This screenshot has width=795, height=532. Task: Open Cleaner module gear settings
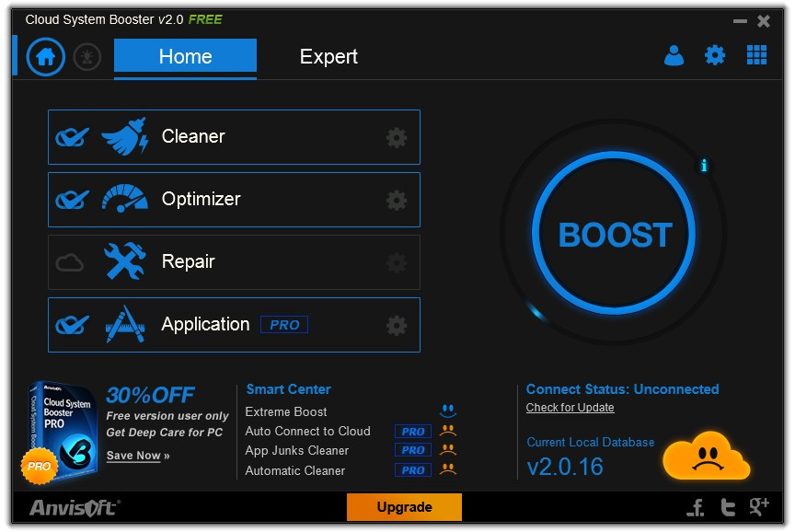tap(397, 137)
